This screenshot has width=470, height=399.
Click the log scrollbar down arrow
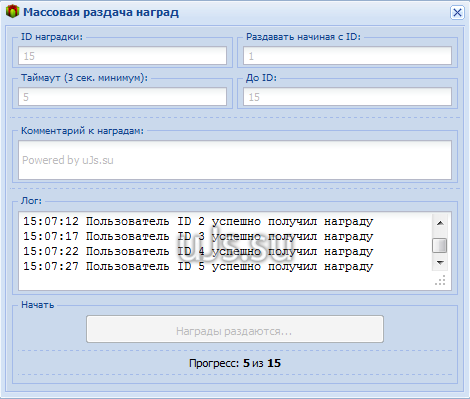(440, 263)
